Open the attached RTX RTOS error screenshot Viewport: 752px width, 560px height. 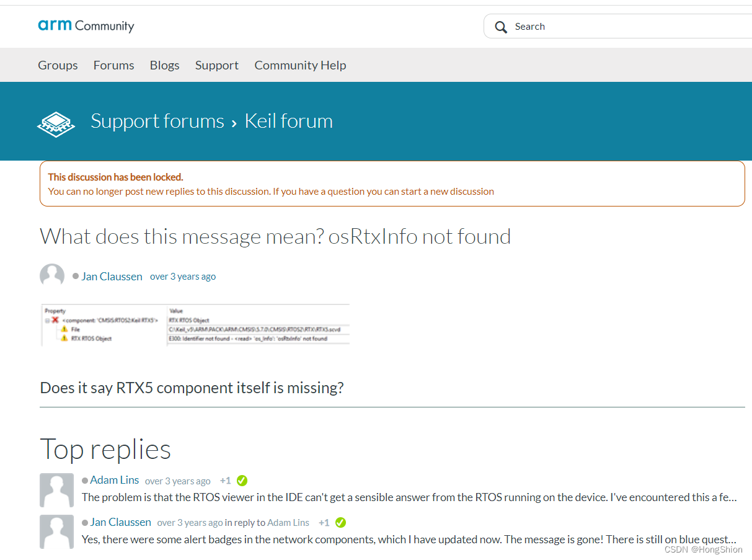click(x=195, y=324)
